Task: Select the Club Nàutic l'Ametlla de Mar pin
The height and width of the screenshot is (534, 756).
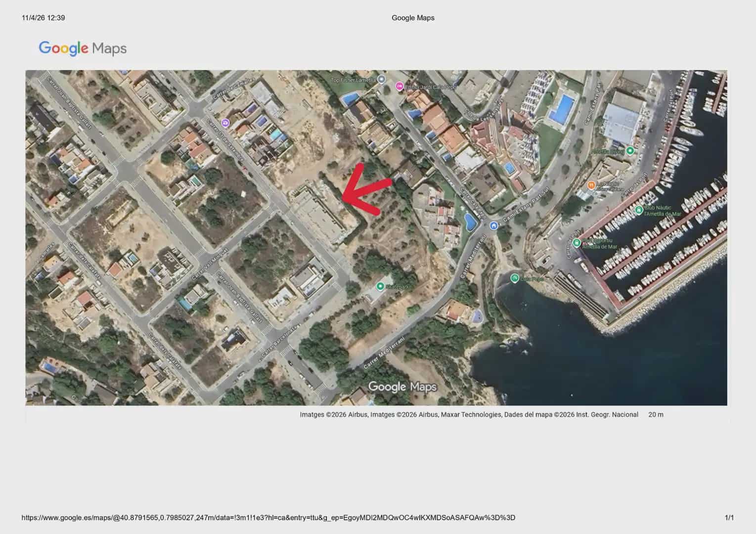Action: [639, 210]
